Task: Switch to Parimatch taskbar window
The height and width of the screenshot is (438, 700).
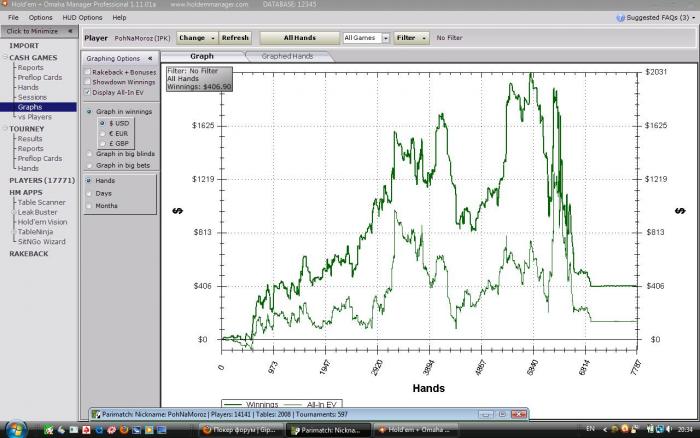Action: point(328,430)
